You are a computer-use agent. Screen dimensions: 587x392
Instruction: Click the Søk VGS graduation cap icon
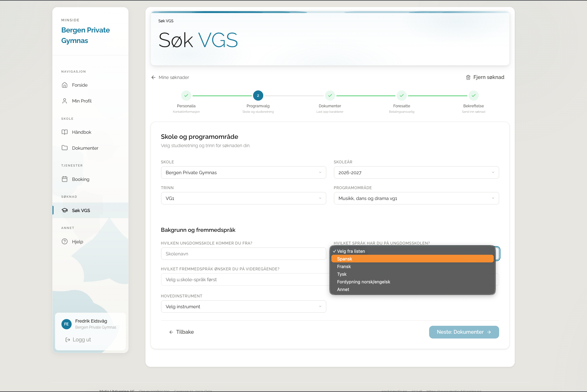[x=65, y=210]
